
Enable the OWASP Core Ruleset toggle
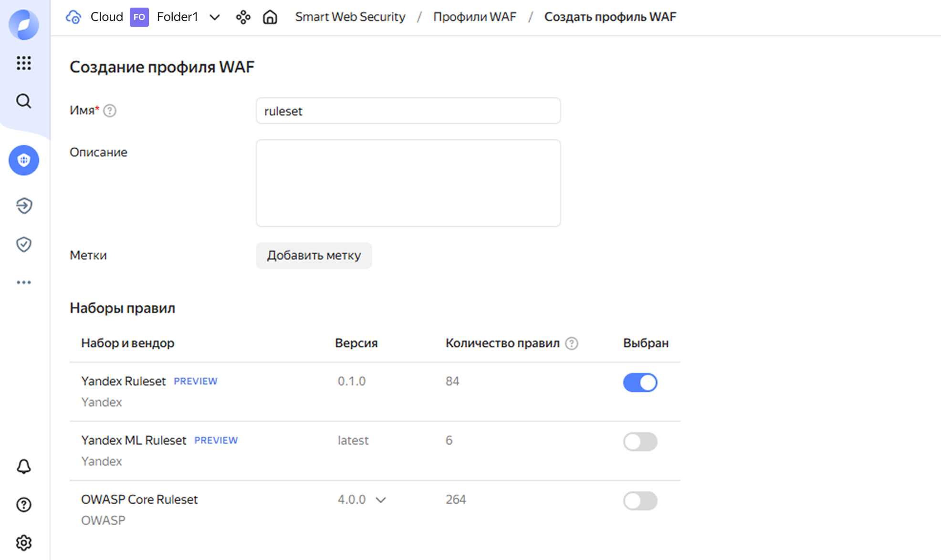click(640, 501)
